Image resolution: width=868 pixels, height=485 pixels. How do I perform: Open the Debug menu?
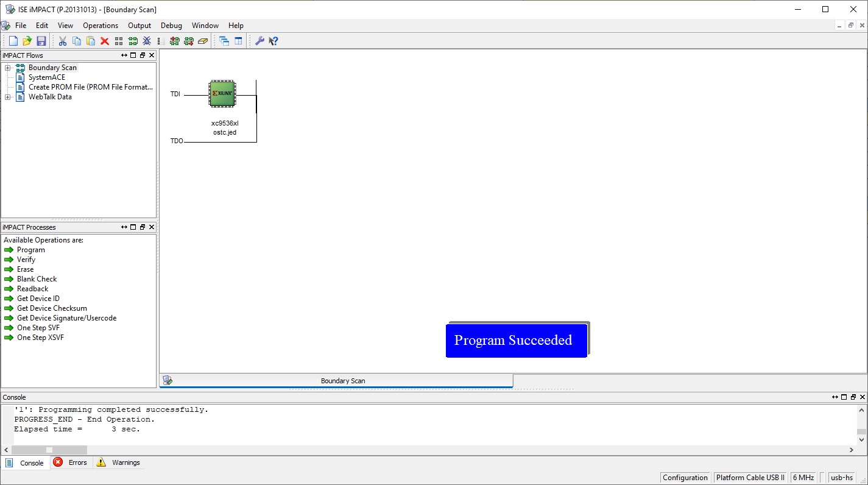tap(171, 26)
